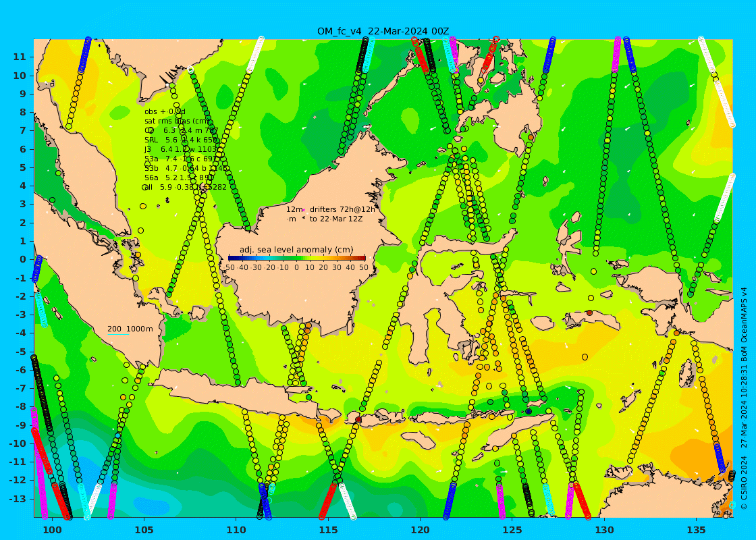The image size is (756, 540).
Task: Click the longitude axis label '110'
Action: click(236, 529)
